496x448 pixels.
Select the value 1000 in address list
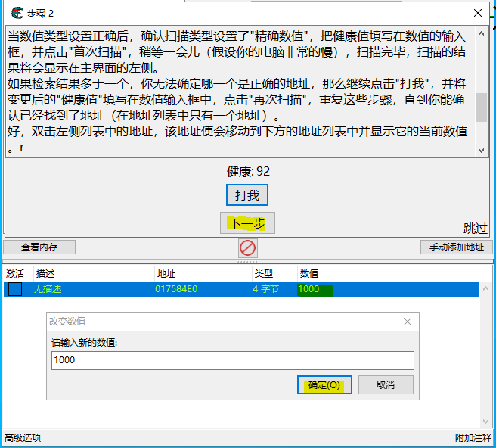(x=308, y=289)
